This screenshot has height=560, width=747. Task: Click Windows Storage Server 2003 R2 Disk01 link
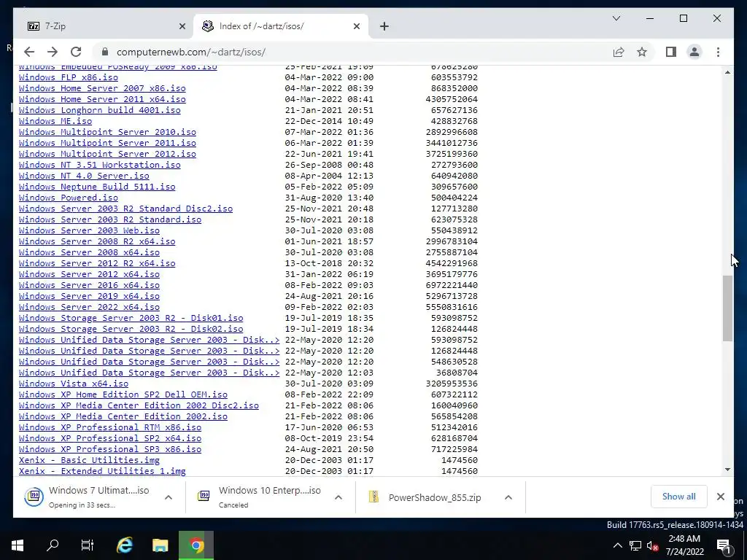131,318
